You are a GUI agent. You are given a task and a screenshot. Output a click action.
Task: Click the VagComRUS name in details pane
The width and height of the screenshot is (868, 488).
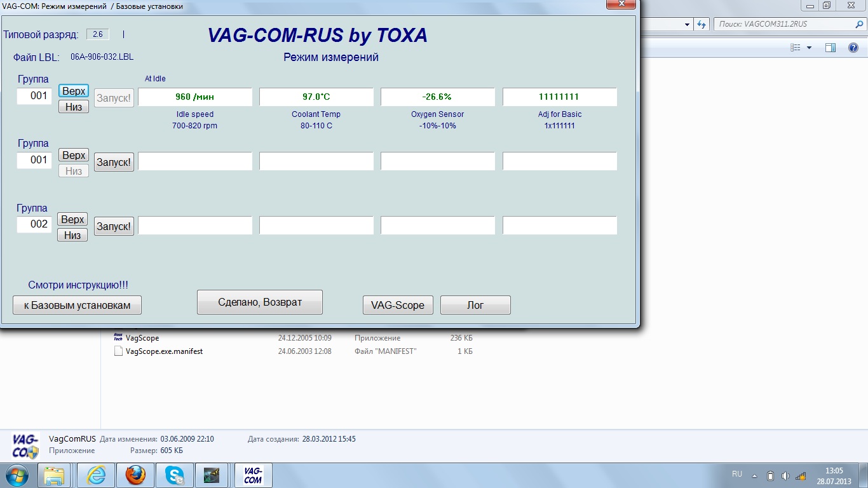point(72,438)
